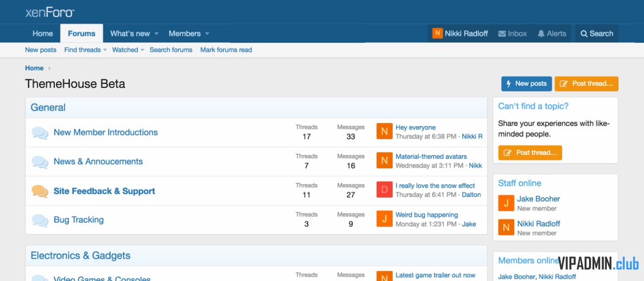Expand the Members dropdown arrow
This screenshot has width=644, height=281.
[x=207, y=33]
